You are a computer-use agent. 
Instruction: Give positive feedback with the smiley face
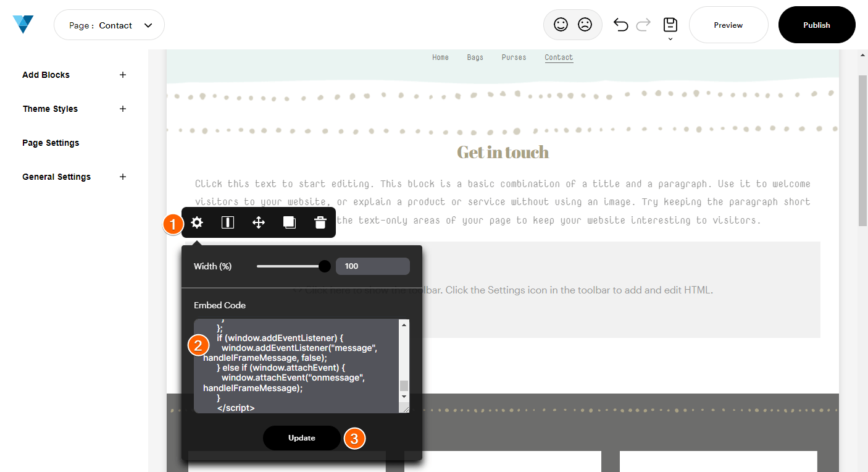[x=561, y=24]
